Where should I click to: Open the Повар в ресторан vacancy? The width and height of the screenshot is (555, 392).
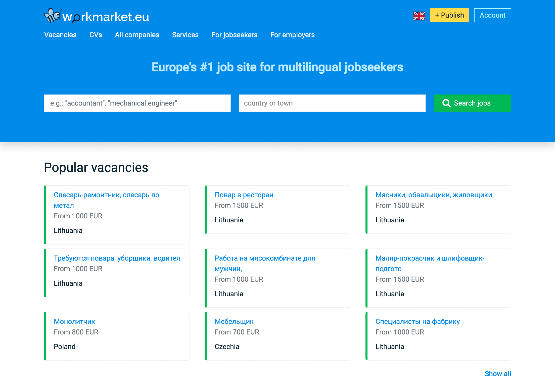pyautogui.click(x=244, y=195)
